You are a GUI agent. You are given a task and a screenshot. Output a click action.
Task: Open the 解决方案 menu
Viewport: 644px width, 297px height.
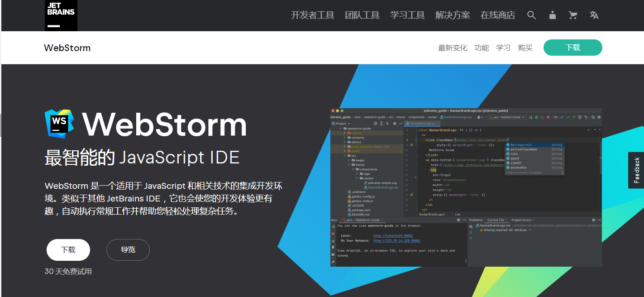(453, 15)
